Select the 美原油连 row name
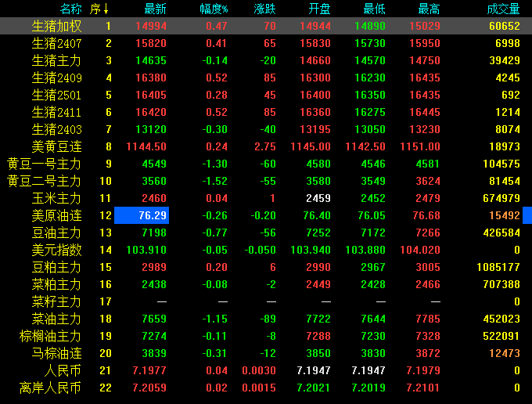532x404 pixels. click(x=56, y=216)
